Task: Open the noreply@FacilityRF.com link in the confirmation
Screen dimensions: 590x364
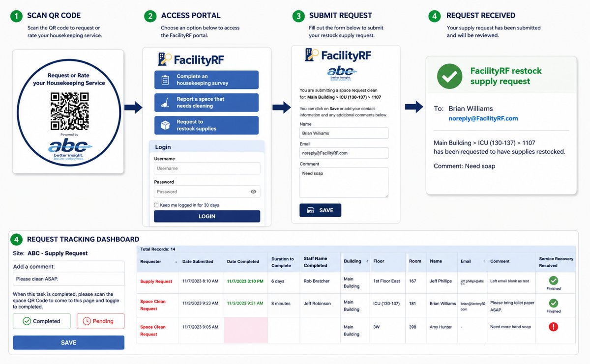Action: click(x=483, y=118)
